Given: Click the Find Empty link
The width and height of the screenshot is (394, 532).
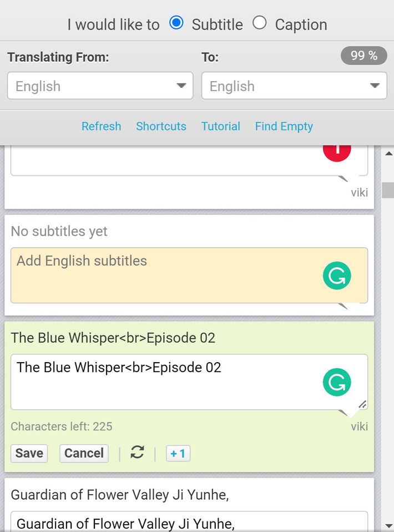Looking at the screenshot, I should pyautogui.click(x=284, y=126).
